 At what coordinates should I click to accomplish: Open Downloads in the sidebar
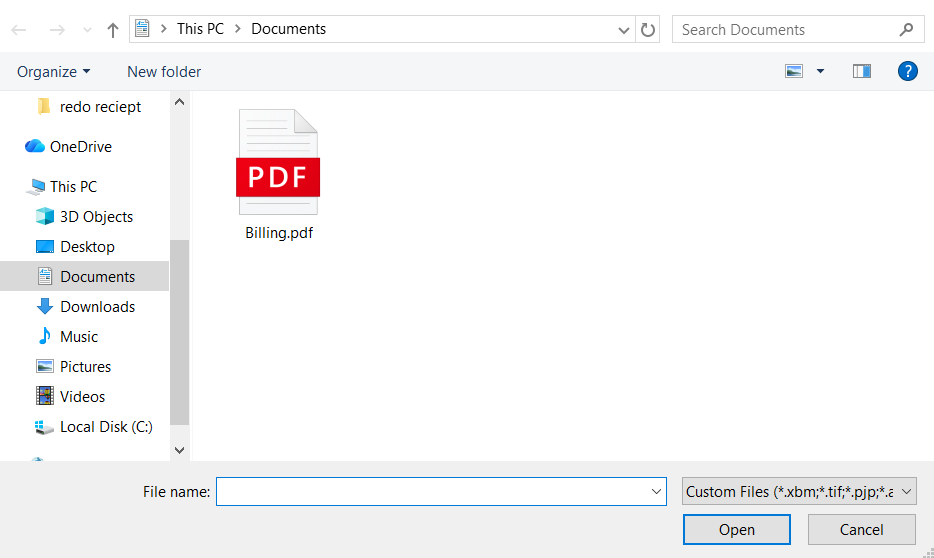coord(97,307)
